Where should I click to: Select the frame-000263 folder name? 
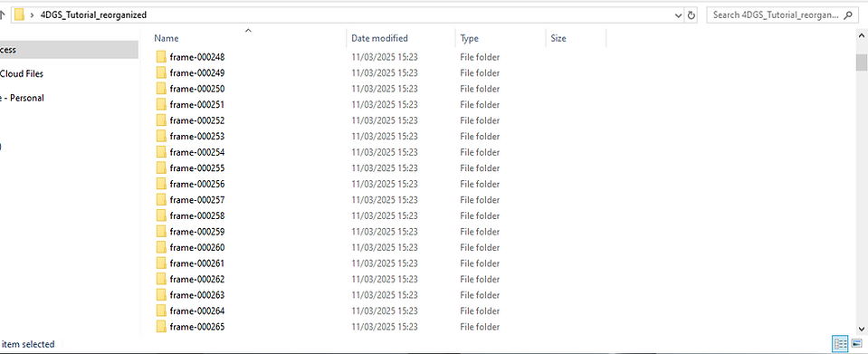[197, 295]
